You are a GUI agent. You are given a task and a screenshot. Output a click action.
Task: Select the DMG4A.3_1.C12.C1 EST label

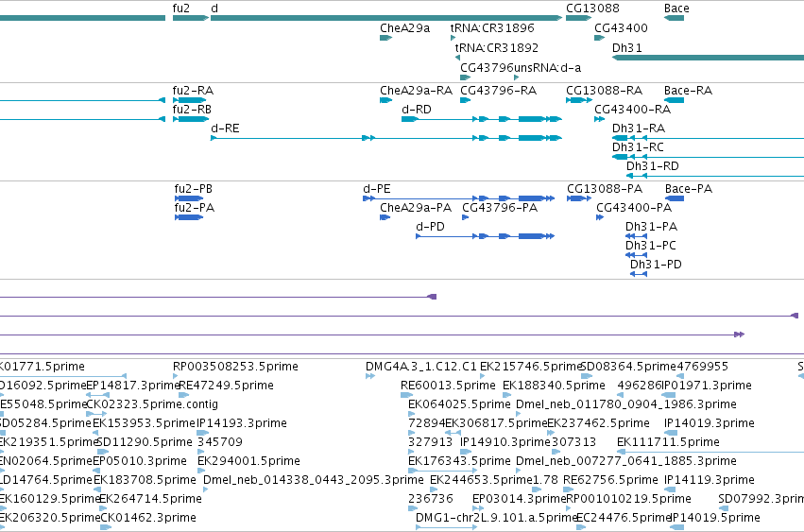click(421, 367)
